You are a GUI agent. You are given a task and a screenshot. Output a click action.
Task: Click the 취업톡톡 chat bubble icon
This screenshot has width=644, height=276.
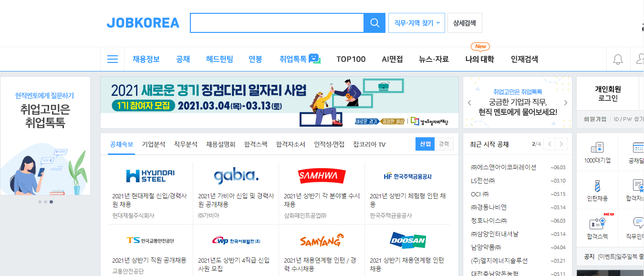pos(314,59)
